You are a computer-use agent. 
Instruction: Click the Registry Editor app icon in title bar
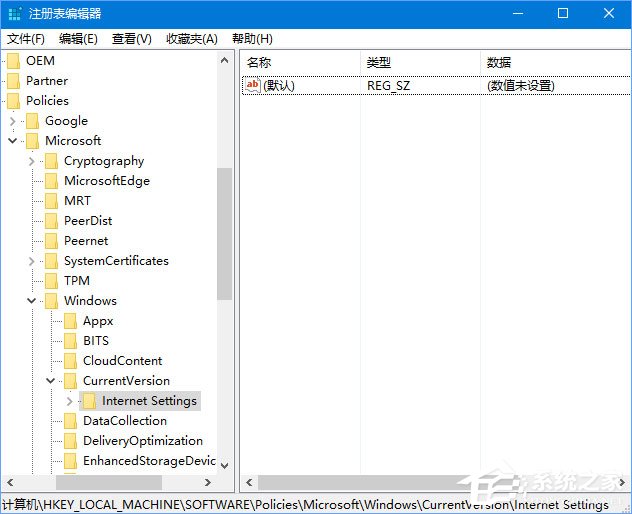point(15,13)
